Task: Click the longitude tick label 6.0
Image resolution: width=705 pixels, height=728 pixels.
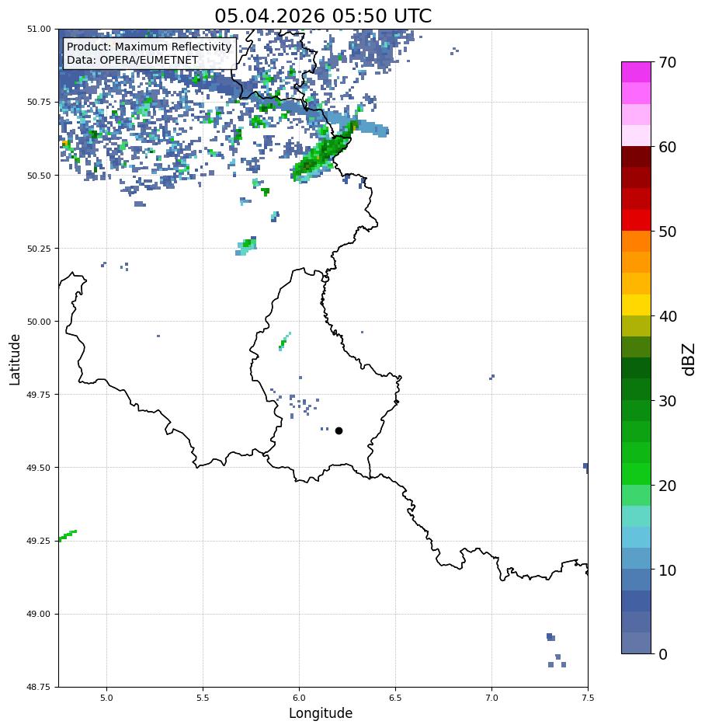Action: click(300, 698)
